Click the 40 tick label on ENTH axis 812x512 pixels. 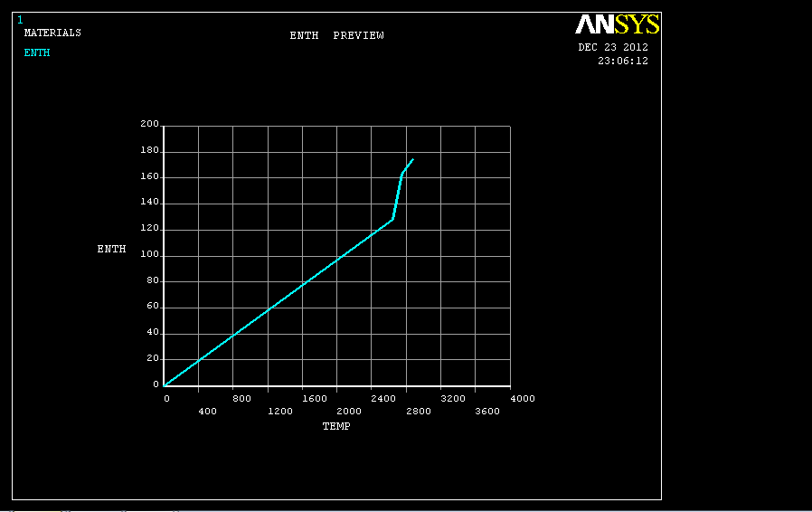tap(153, 332)
